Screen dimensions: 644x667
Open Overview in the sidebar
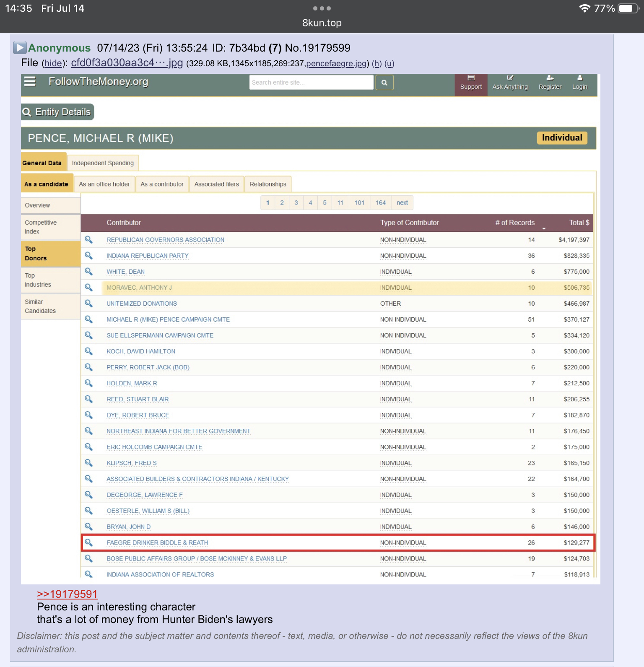tap(51, 205)
